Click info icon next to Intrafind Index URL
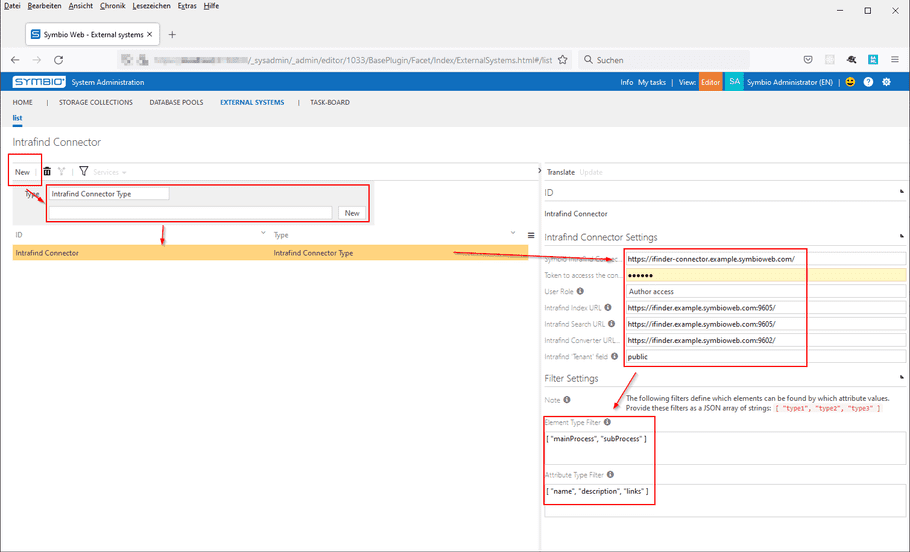The width and height of the screenshot is (910, 552). click(x=608, y=308)
